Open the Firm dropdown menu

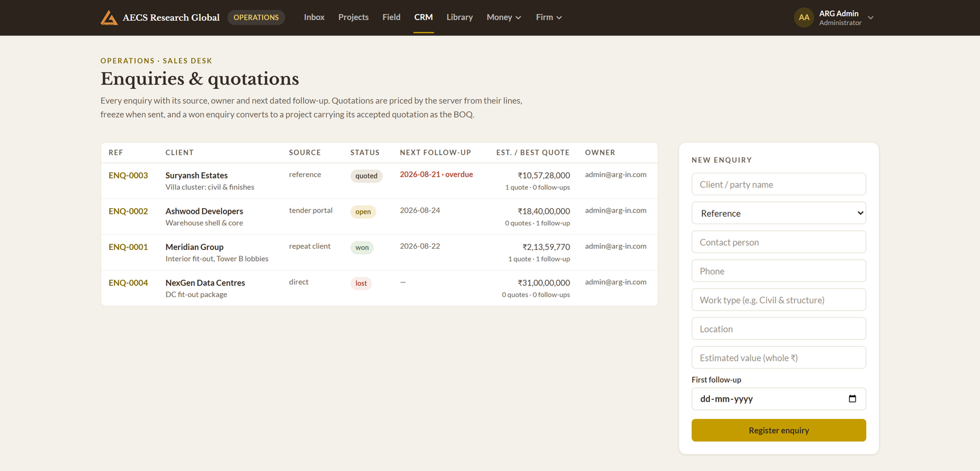point(549,17)
